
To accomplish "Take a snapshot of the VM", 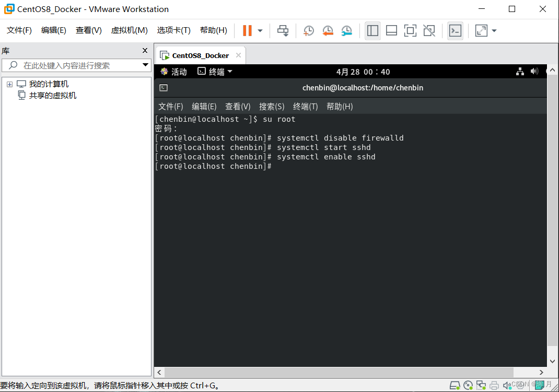I will point(308,31).
